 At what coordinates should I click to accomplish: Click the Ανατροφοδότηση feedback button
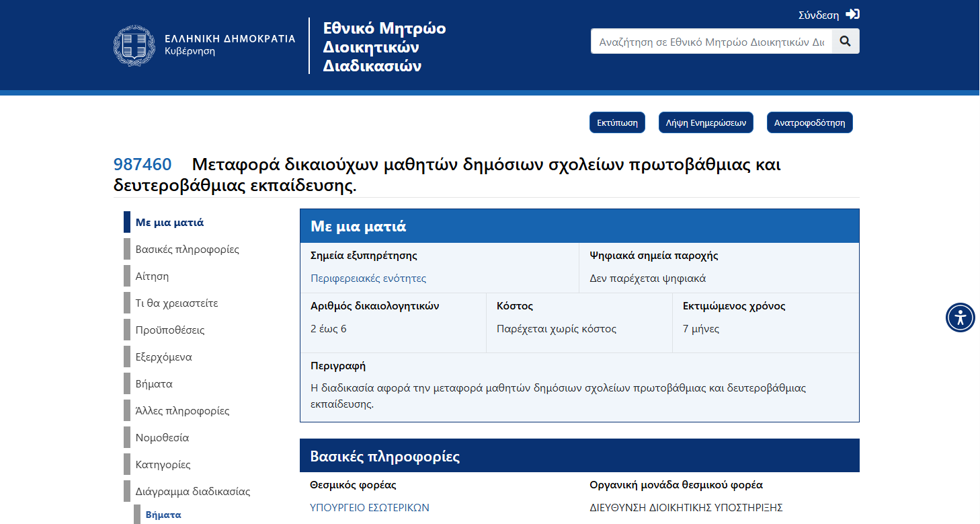coord(809,122)
